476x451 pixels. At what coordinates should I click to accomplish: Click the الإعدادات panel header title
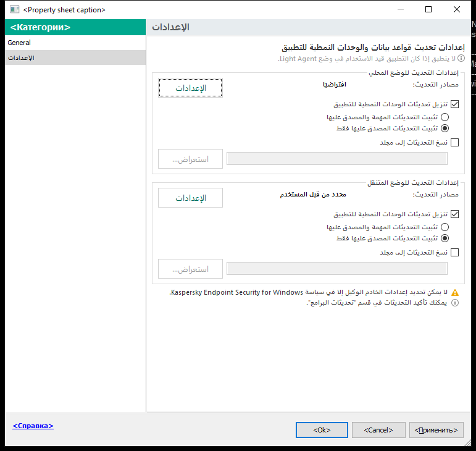pyautogui.click(x=170, y=27)
